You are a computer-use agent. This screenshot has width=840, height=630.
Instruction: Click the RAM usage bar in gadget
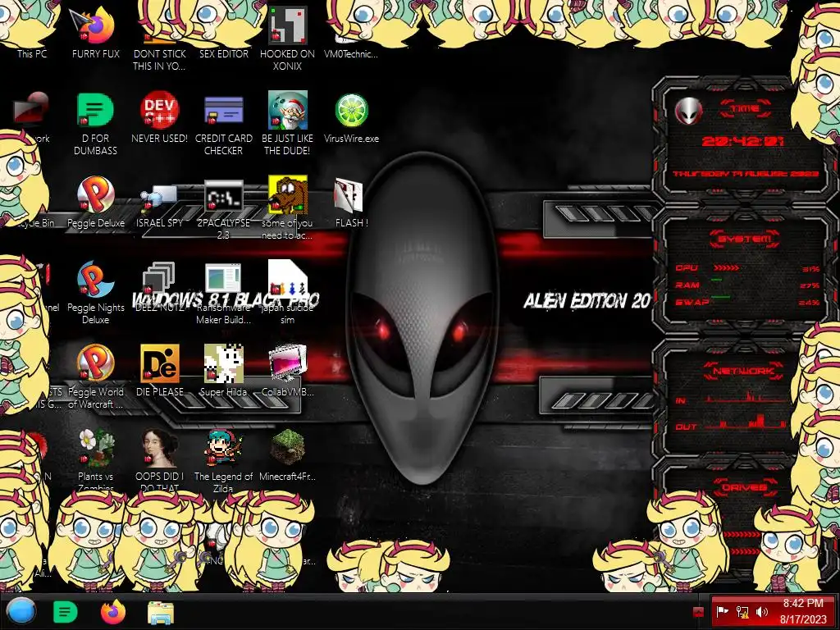point(716,280)
